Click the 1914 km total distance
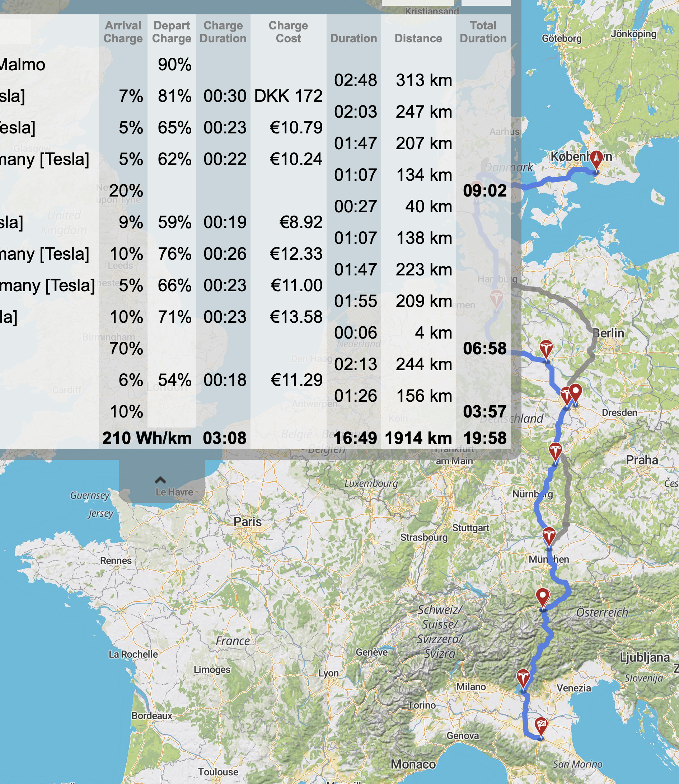 [418, 438]
